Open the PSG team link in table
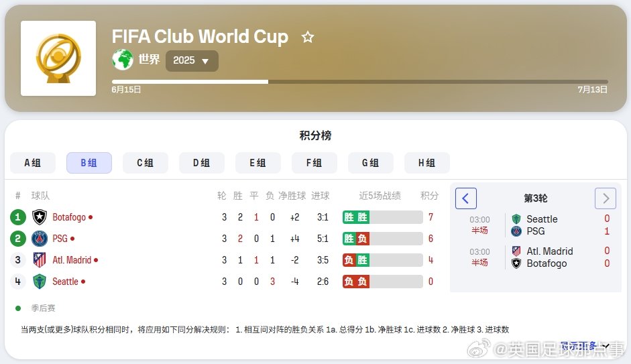Viewport: 631px width, 364px height. [x=60, y=239]
